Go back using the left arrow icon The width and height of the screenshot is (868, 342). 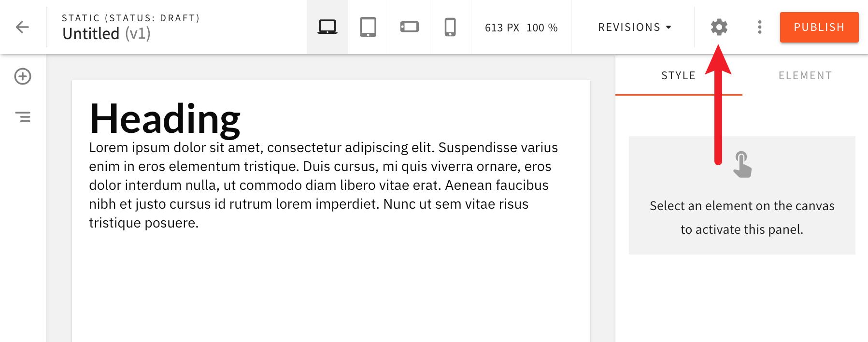(23, 27)
